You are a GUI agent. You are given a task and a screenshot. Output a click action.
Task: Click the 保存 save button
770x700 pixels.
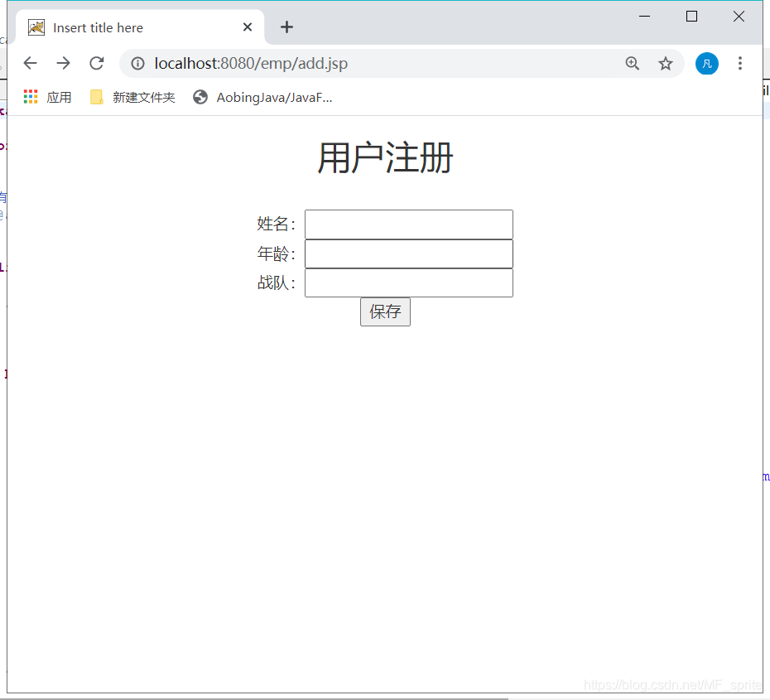click(384, 311)
